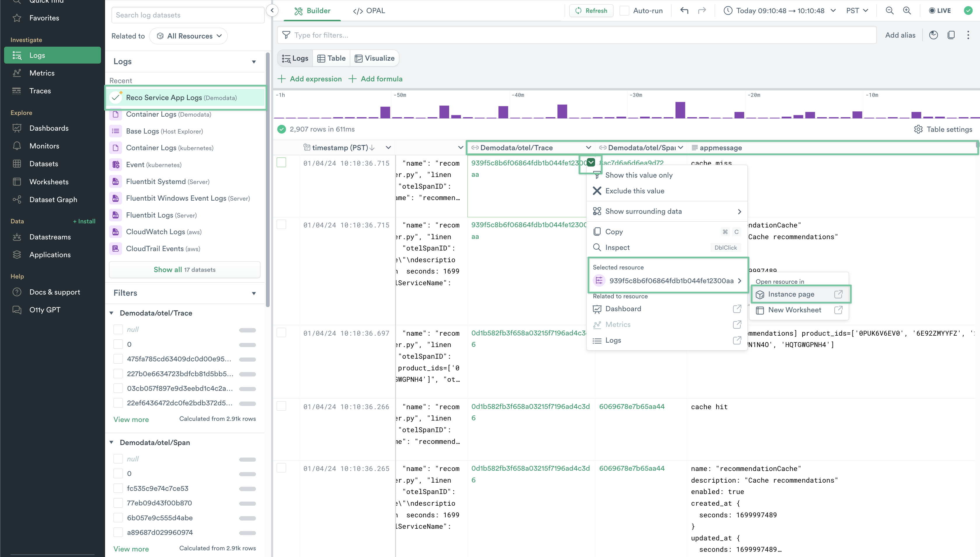Check the null filter under Demodata/otel/Trace
980x557 pixels.
click(118, 329)
